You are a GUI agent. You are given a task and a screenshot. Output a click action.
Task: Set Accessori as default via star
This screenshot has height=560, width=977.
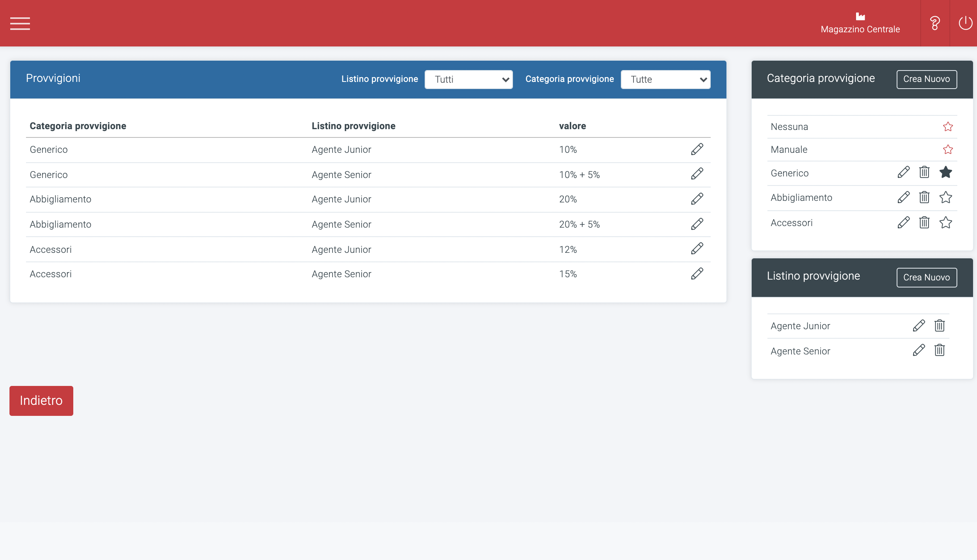945,223
